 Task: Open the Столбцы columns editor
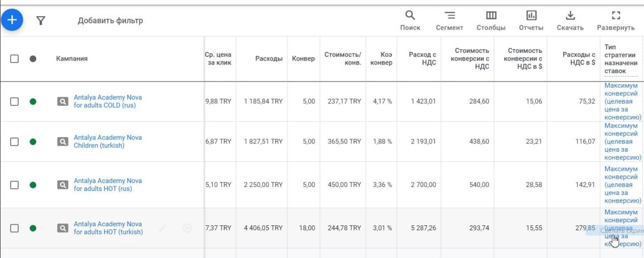[491, 20]
